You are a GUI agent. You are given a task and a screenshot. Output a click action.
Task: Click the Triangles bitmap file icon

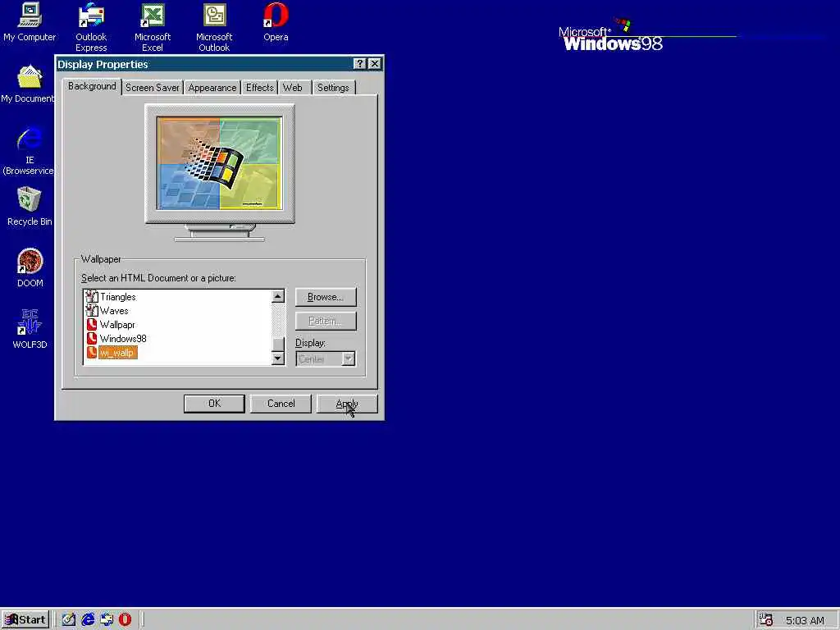92,296
